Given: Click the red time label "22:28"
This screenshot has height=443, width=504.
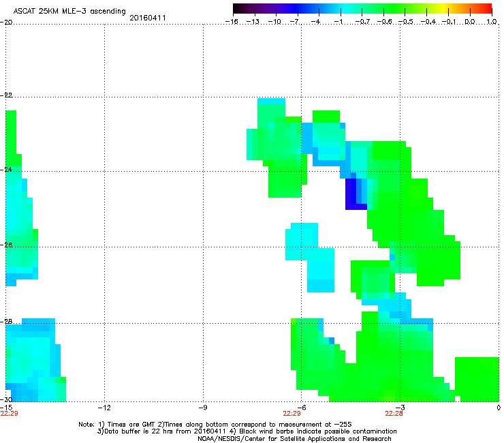Looking at the screenshot, I should (394, 414).
